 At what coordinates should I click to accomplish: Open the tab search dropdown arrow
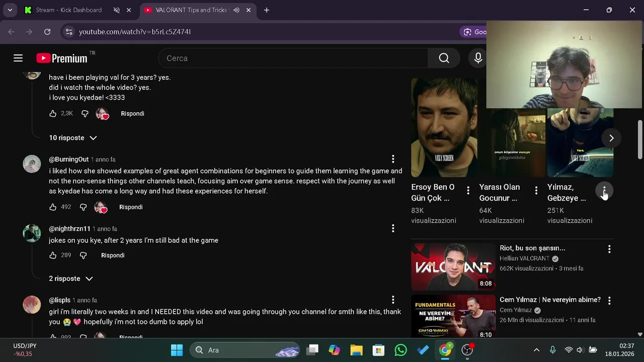(10, 10)
